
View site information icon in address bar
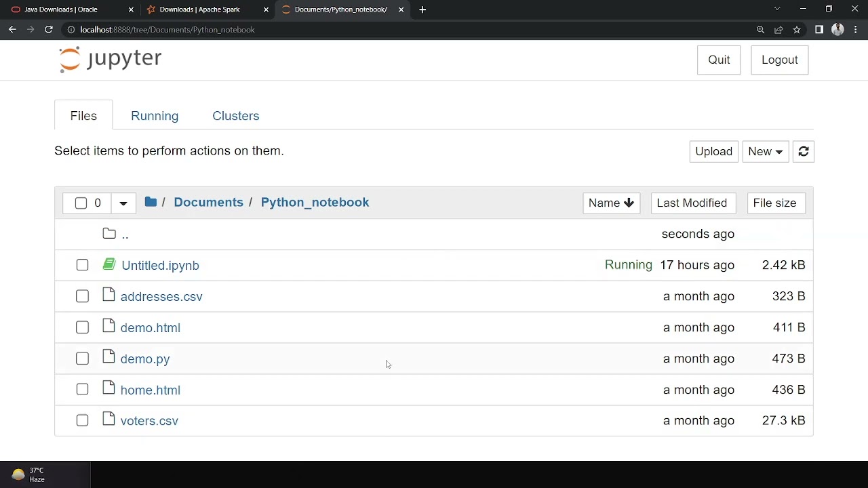pos(71,30)
